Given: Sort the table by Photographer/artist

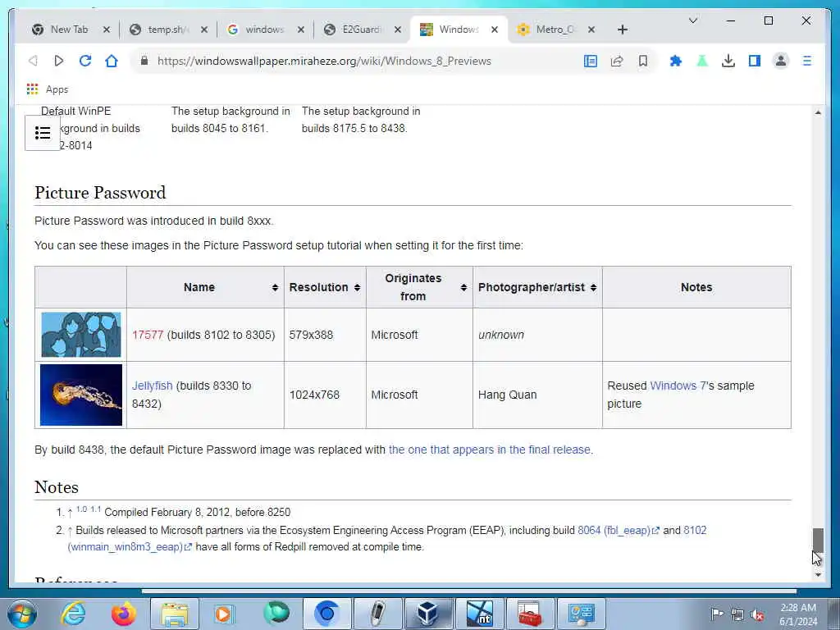Looking at the screenshot, I should [538, 287].
